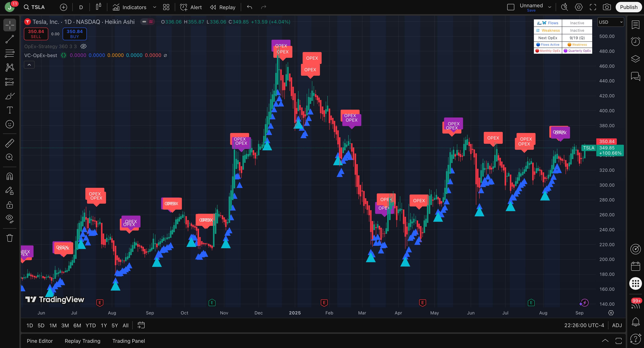This screenshot has height=348, width=644.
Task: Publish the chart idea
Action: [x=629, y=7]
